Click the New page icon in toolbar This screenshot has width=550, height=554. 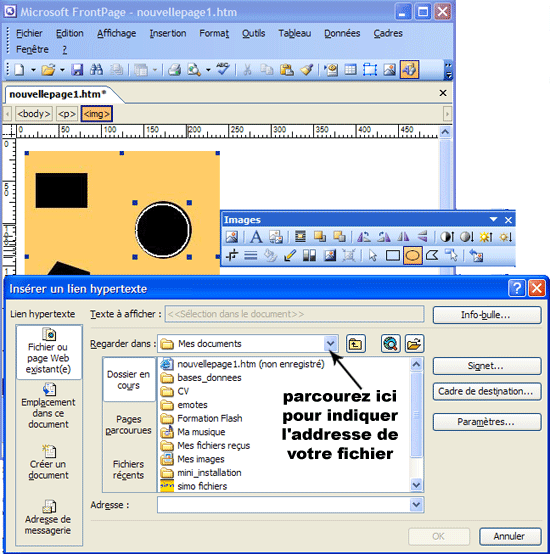point(19,70)
